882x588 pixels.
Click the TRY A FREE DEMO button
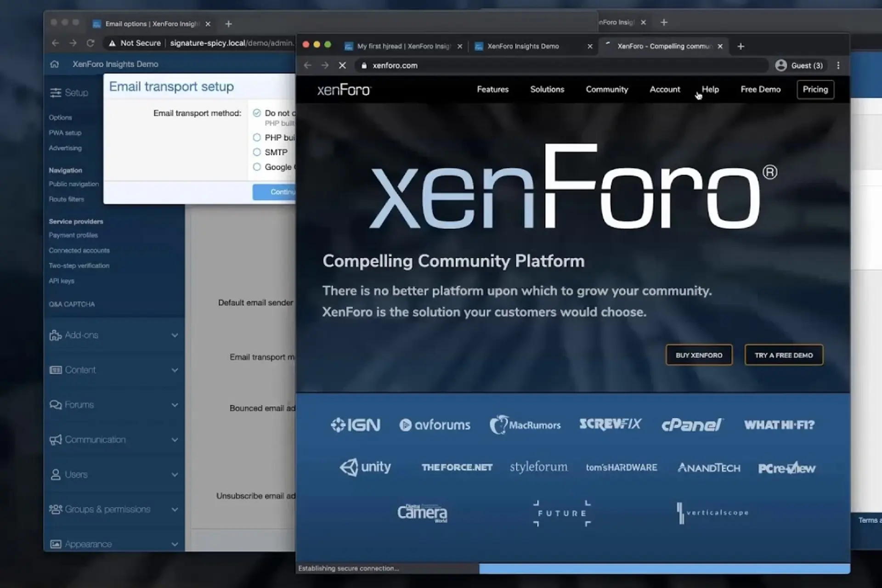pos(784,355)
